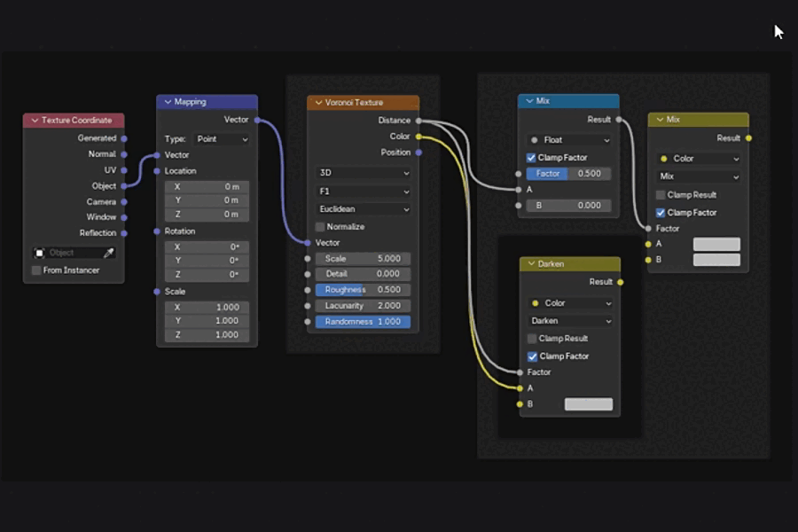Click the Window output socket
Screen dimensions: 798x532
pyautogui.click(x=124, y=217)
